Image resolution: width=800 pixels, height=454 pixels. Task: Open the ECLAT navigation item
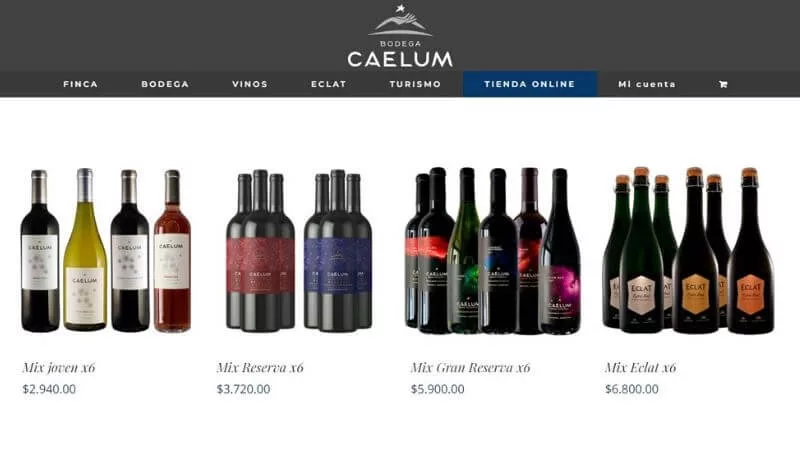(329, 84)
